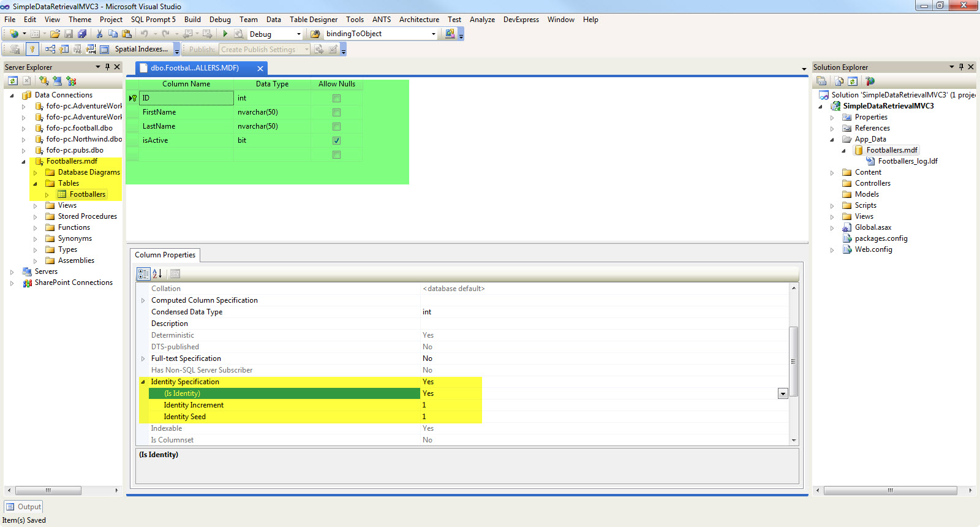980x527 pixels.
Task: Click Show All Files icon in Solution Explorer
Action: pos(839,81)
